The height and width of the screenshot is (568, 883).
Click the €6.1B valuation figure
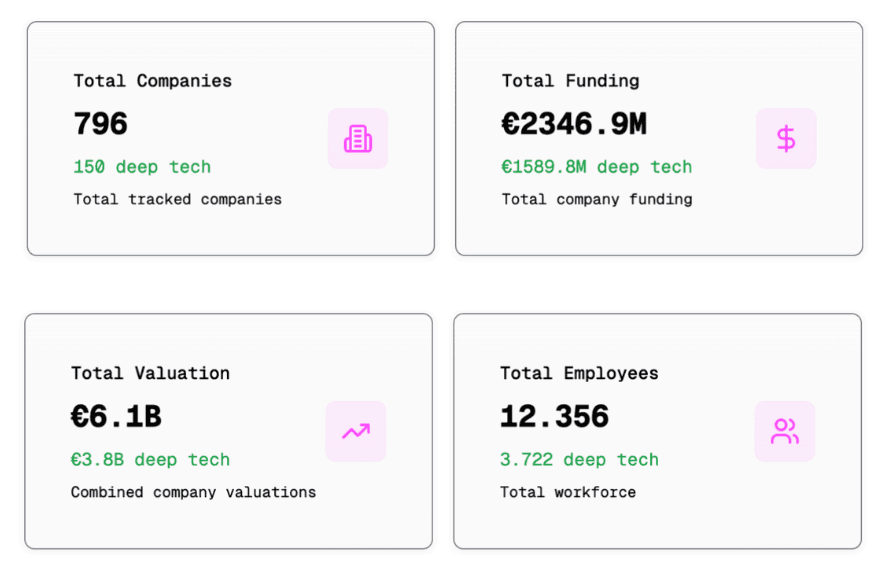pyautogui.click(x=116, y=416)
